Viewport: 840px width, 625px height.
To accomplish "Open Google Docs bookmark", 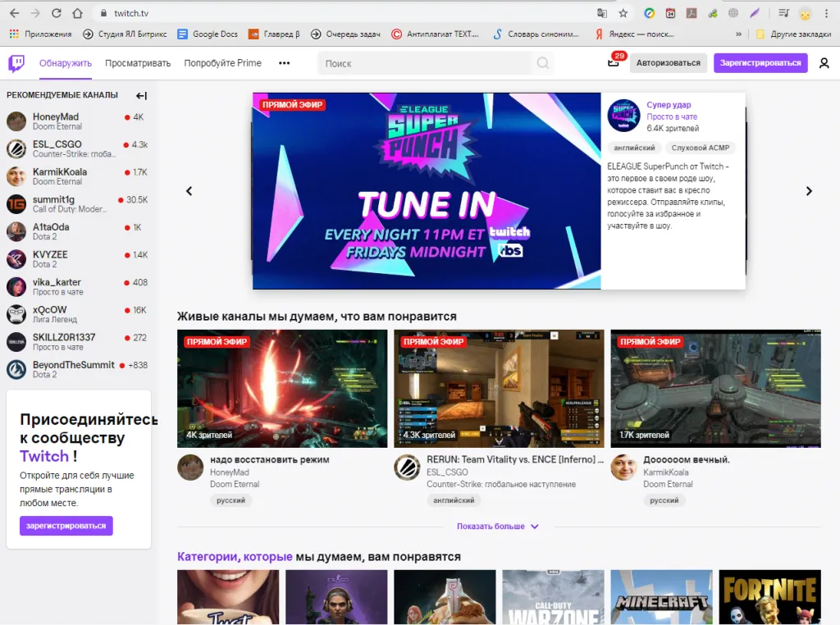I will [208, 34].
